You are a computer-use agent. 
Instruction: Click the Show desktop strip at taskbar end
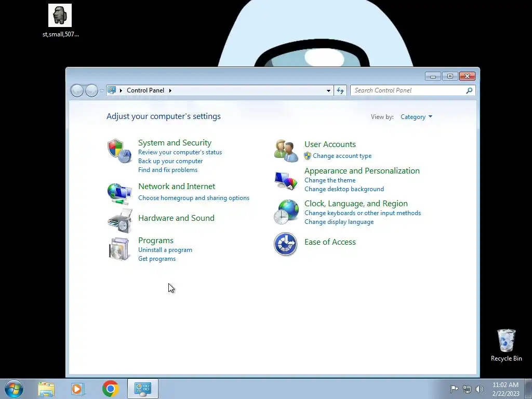point(528,389)
